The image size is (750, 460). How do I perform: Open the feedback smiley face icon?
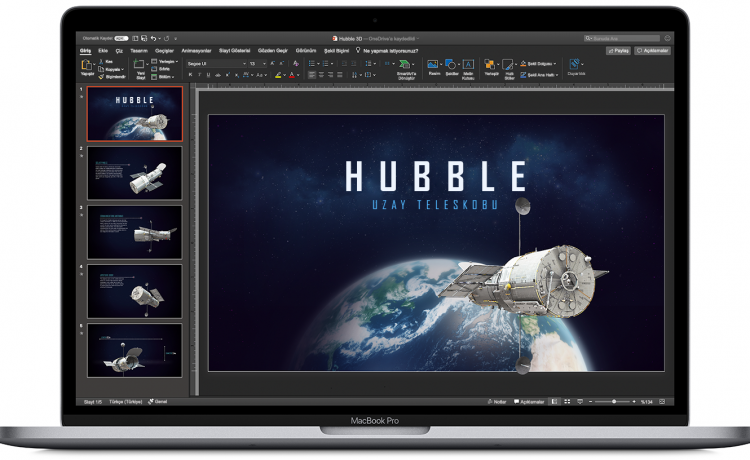[x=668, y=38]
